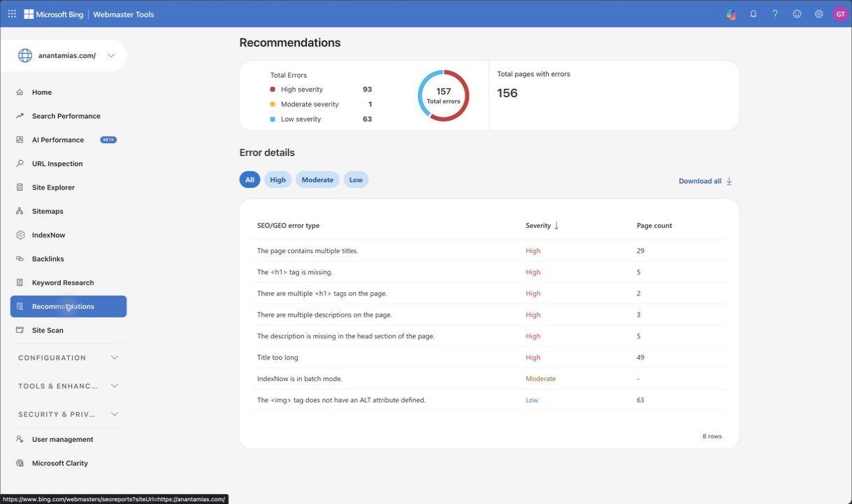Click the Search Performance chart icon
The height and width of the screenshot is (504, 852).
pos(20,116)
